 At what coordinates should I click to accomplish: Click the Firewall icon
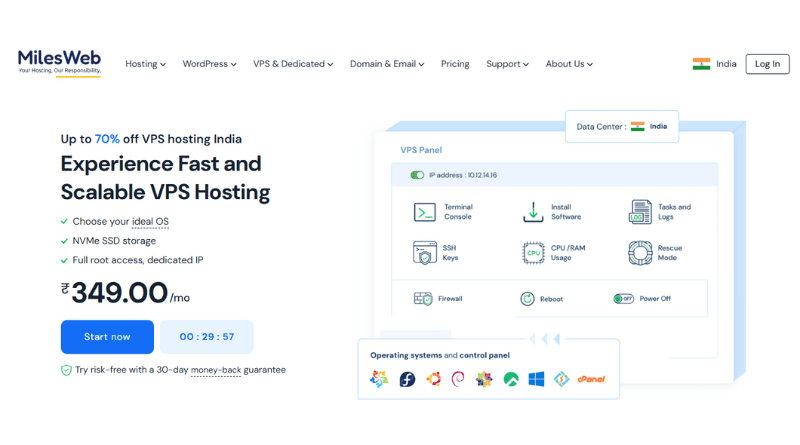(x=423, y=299)
